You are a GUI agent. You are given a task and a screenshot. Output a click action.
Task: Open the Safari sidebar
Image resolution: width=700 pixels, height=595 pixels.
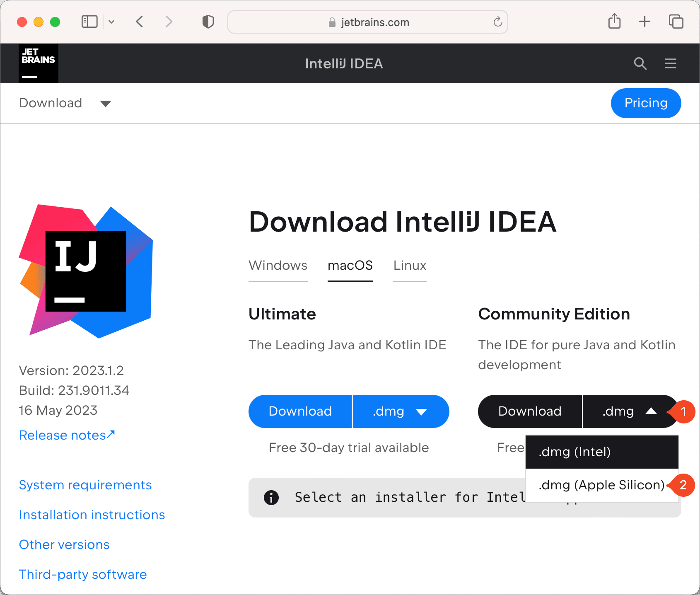tap(89, 22)
